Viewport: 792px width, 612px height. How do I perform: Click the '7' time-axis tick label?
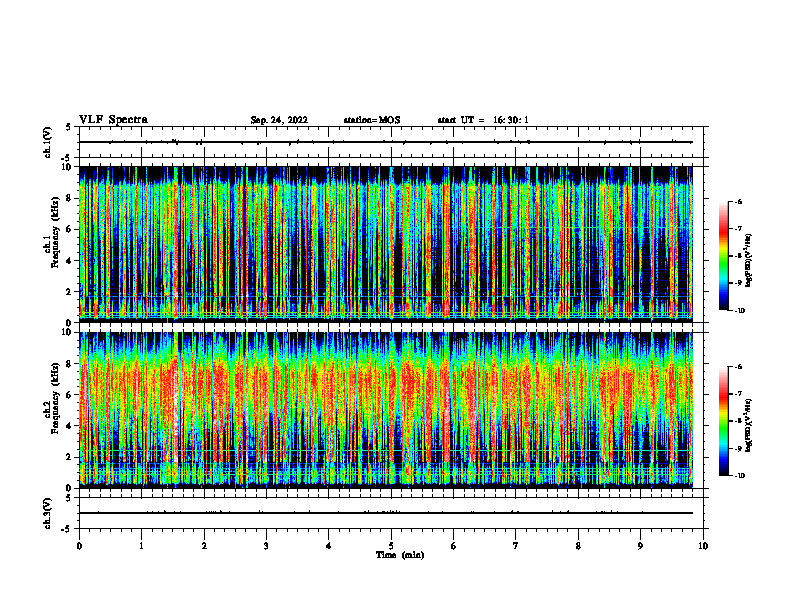(x=516, y=546)
